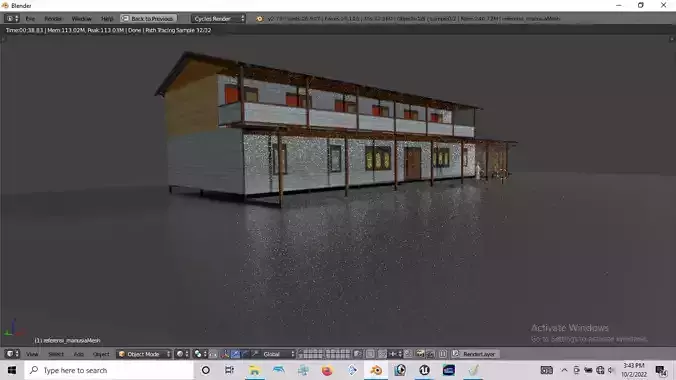Focus the Type here to search box

click(x=110, y=370)
